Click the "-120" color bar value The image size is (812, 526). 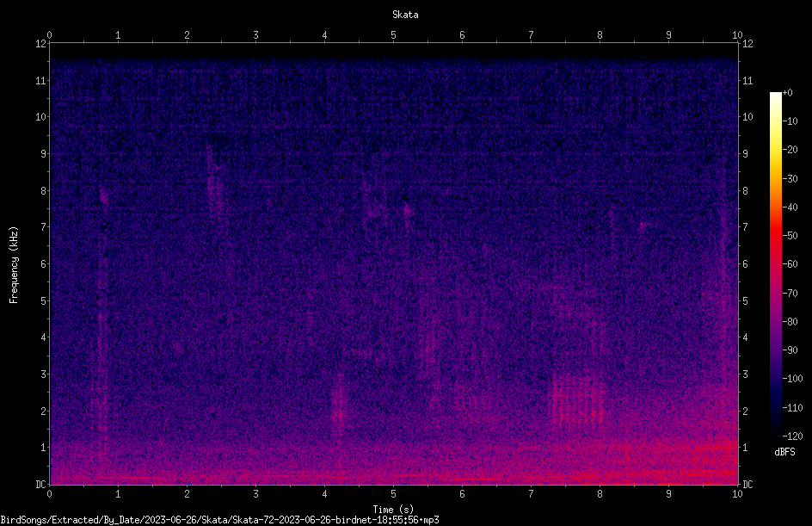point(792,436)
